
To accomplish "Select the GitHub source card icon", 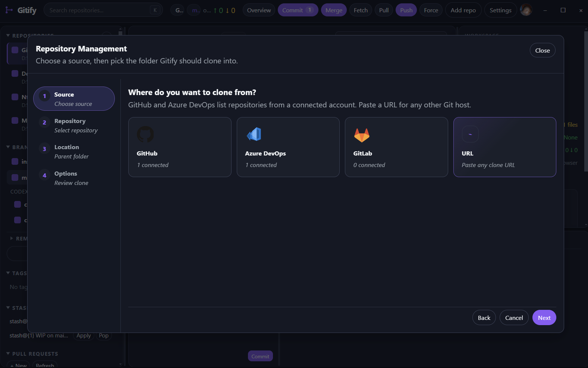I will 145,134.
